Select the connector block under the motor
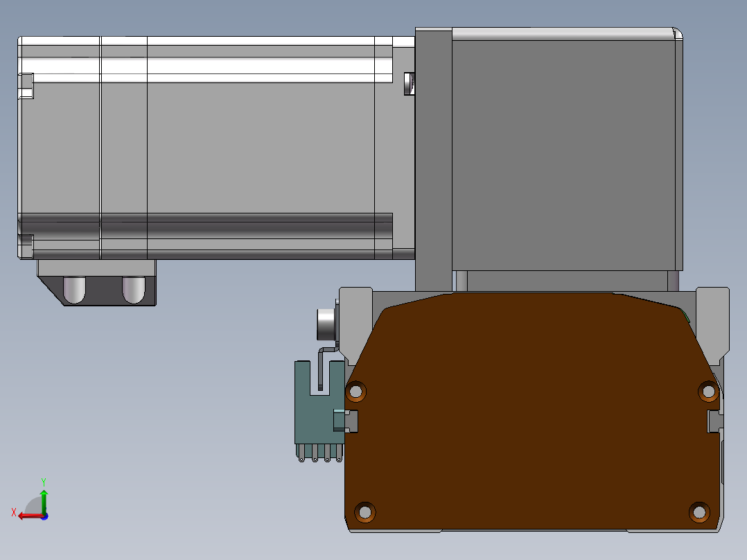 tap(97, 283)
